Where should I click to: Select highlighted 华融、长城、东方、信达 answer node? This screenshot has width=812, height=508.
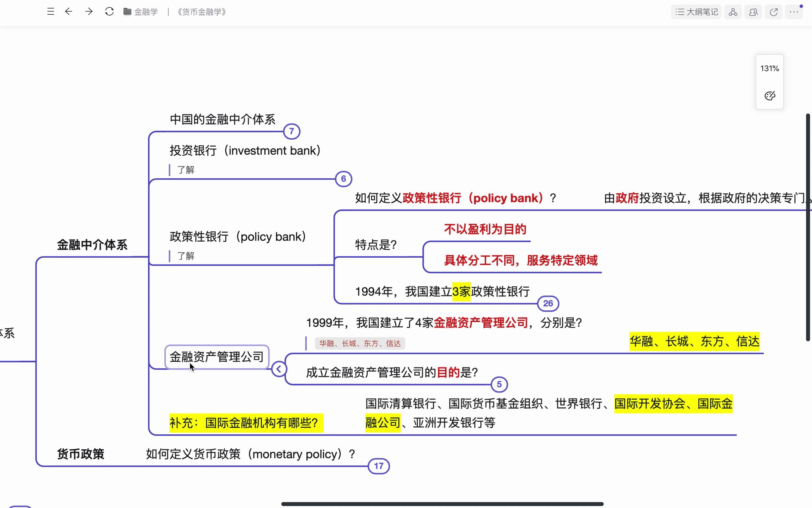pyautogui.click(x=694, y=341)
